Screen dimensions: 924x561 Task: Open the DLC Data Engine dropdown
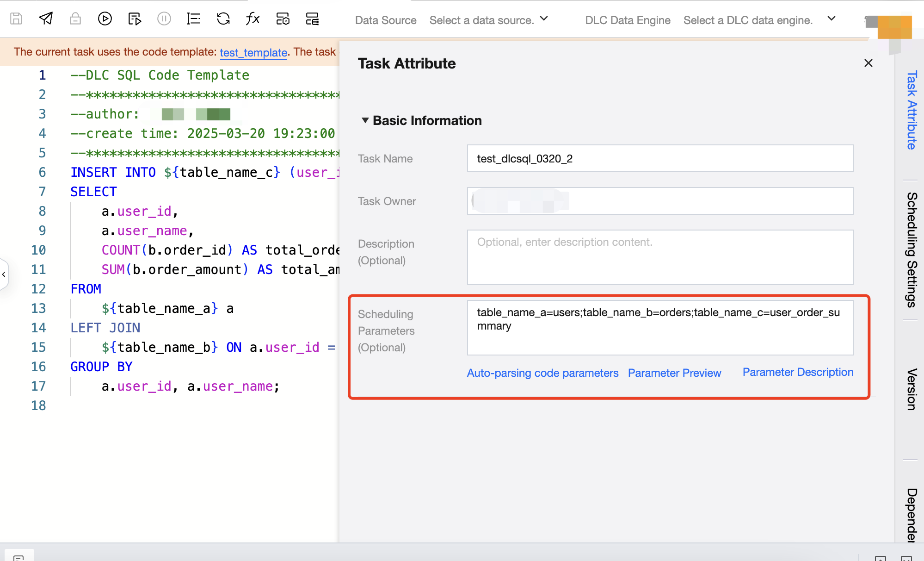[759, 20]
